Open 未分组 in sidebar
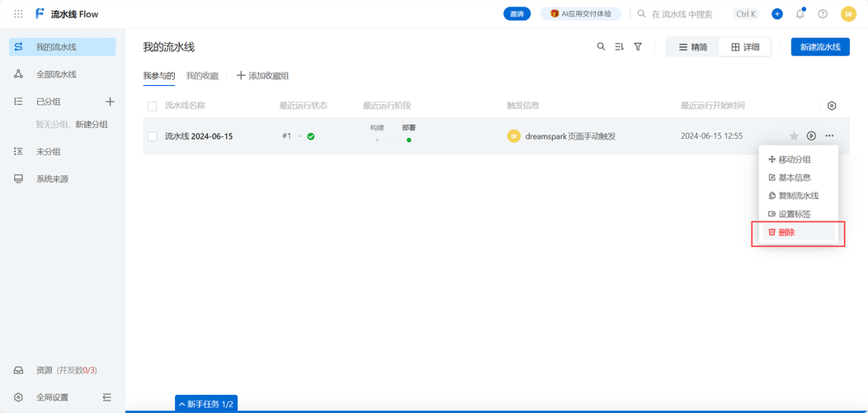 62,151
